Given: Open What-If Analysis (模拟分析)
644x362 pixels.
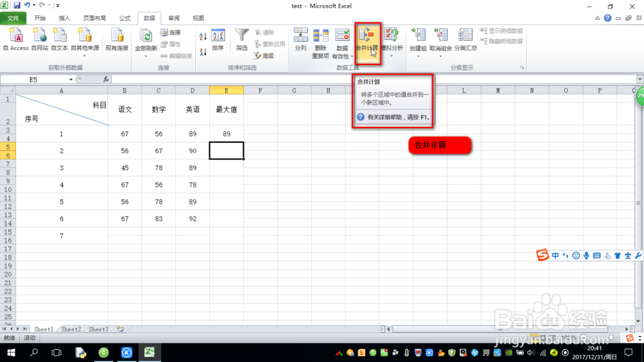Looking at the screenshot, I should click(x=392, y=42).
